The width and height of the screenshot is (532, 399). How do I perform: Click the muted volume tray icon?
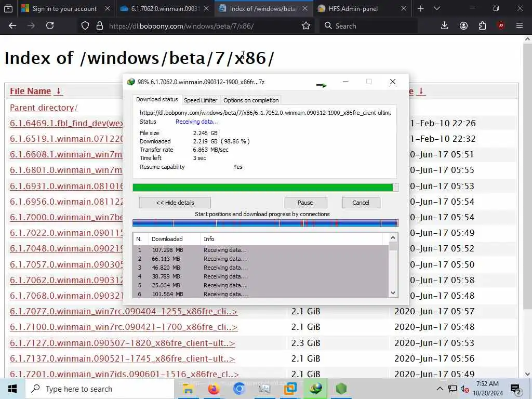pyautogui.click(x=465, y=389)
